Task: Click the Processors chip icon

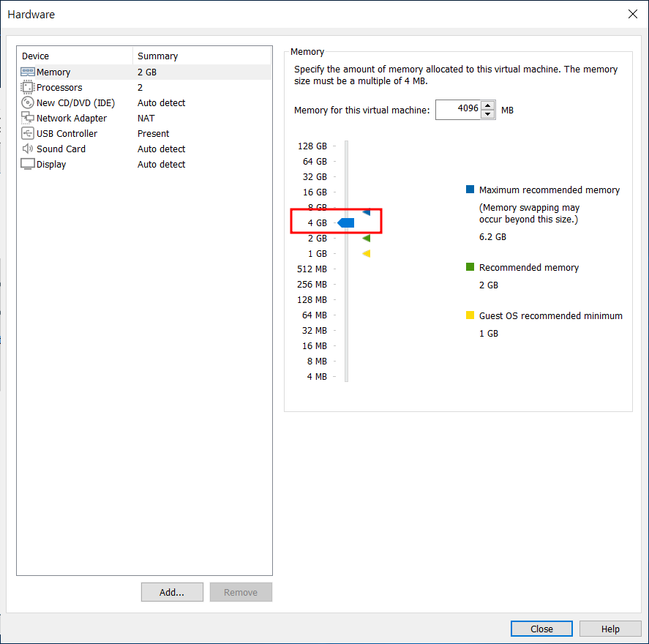Action: coord(27,87)
